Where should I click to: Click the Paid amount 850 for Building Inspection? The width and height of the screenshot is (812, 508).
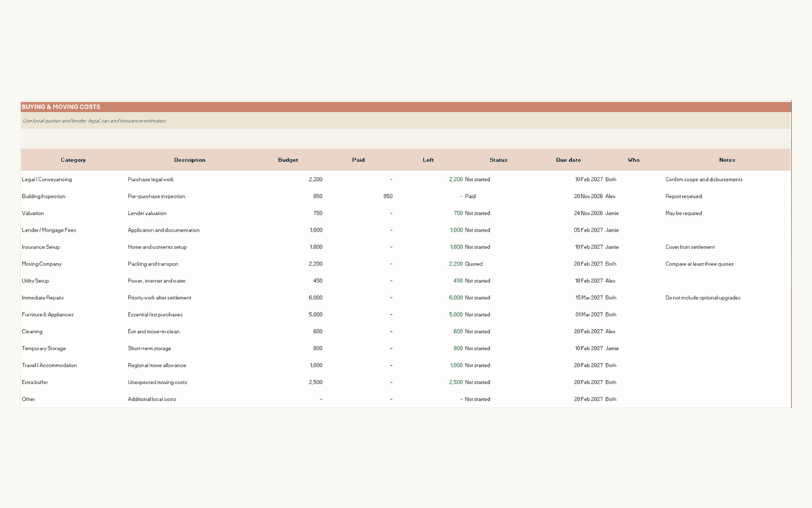[x=388, y=196]
